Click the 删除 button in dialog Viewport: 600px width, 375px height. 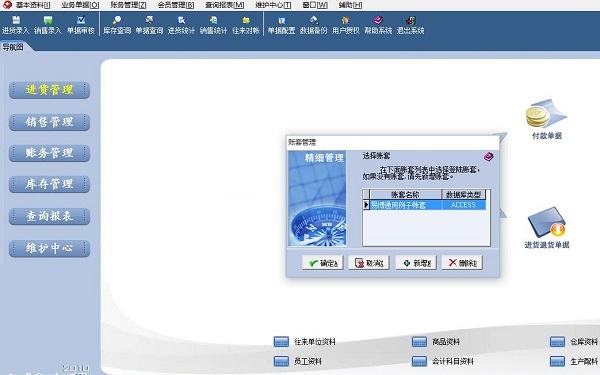tap(462, 263)
